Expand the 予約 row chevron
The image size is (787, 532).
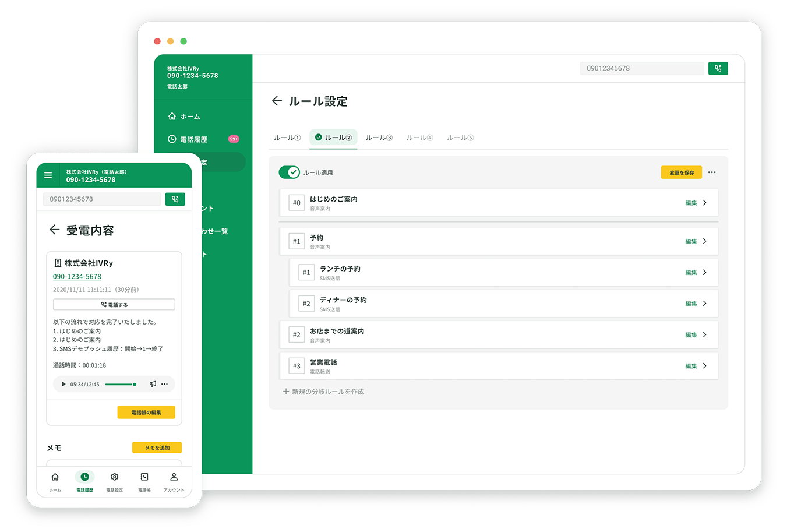click(705, 241)
